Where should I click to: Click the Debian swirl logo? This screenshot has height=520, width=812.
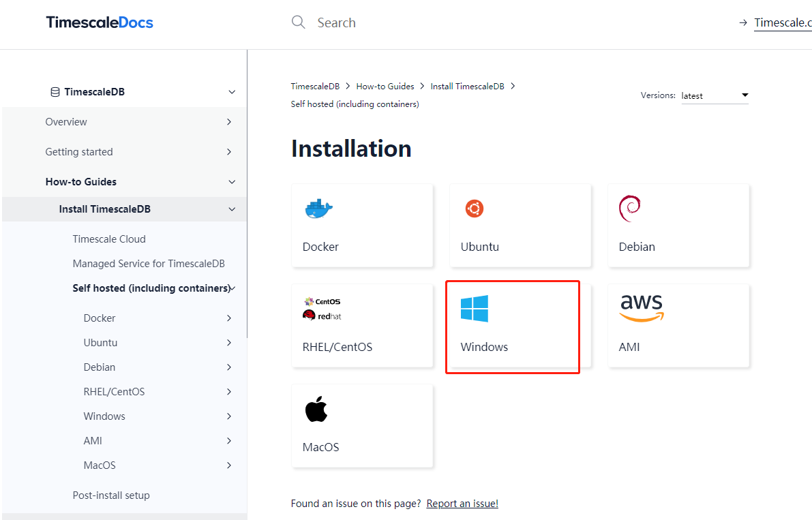630,209
